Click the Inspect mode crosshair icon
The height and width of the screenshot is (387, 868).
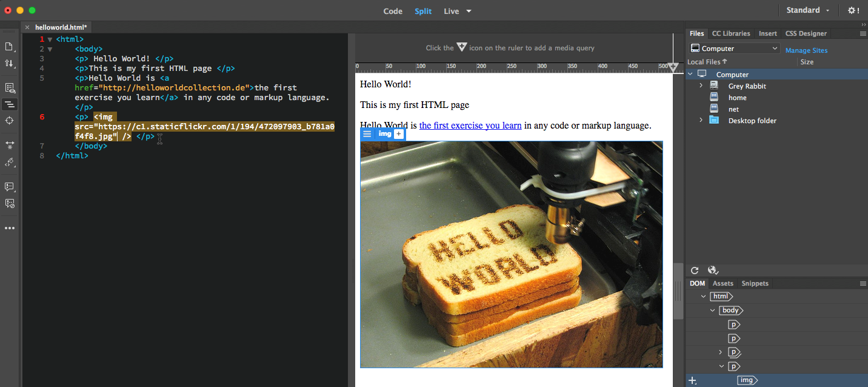click(9, 121)
